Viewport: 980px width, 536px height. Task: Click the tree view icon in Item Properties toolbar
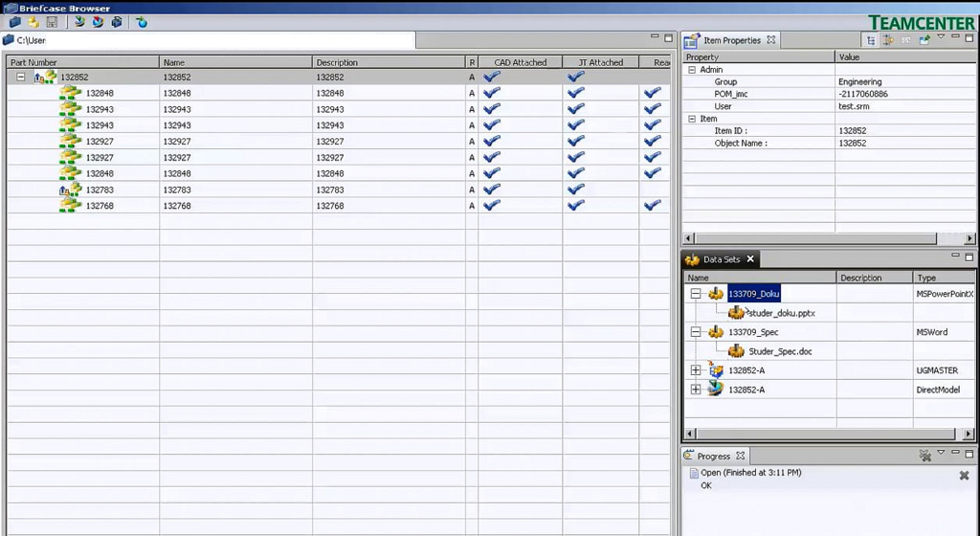tap(871, 40)
